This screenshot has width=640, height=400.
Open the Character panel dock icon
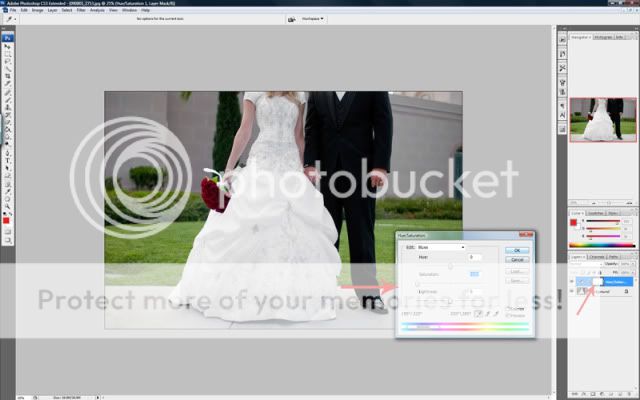(x=562, y=116)
